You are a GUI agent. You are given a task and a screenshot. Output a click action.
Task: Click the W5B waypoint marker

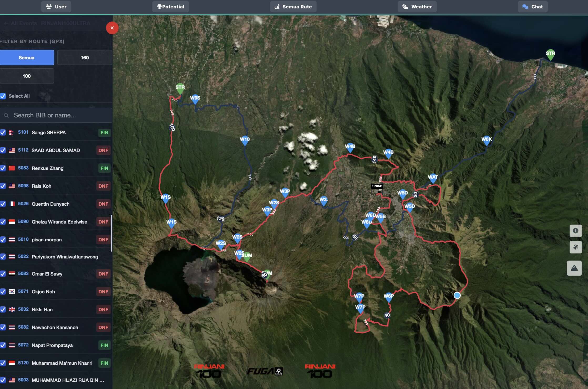tap(381, 218)
